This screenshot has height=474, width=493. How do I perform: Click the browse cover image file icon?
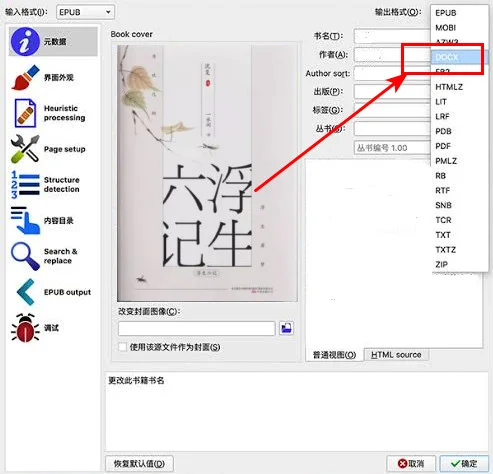click(286, 328)
